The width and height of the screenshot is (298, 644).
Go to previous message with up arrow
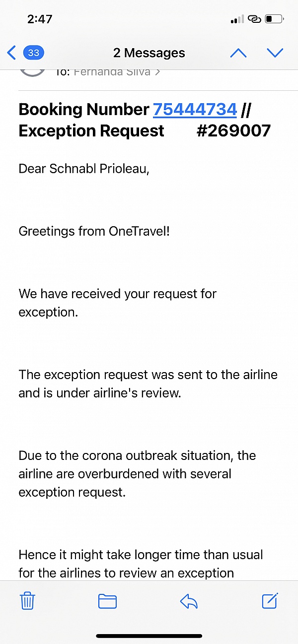[x=238, y=53]
